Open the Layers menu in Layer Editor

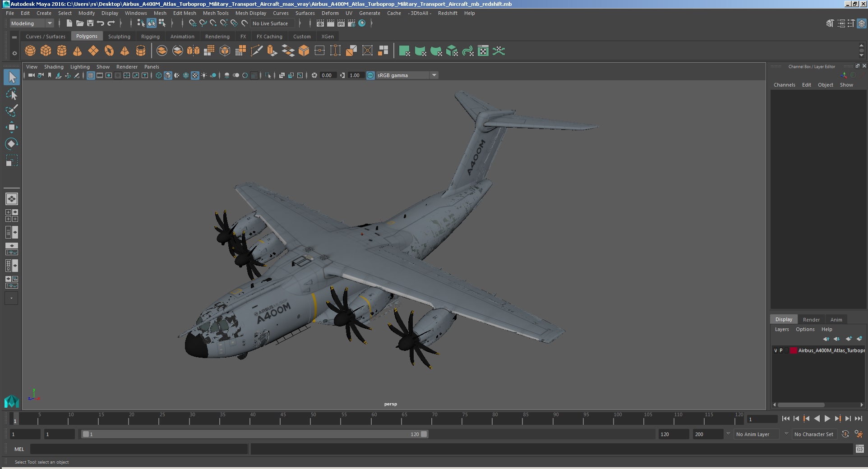(x=782, y=329)
